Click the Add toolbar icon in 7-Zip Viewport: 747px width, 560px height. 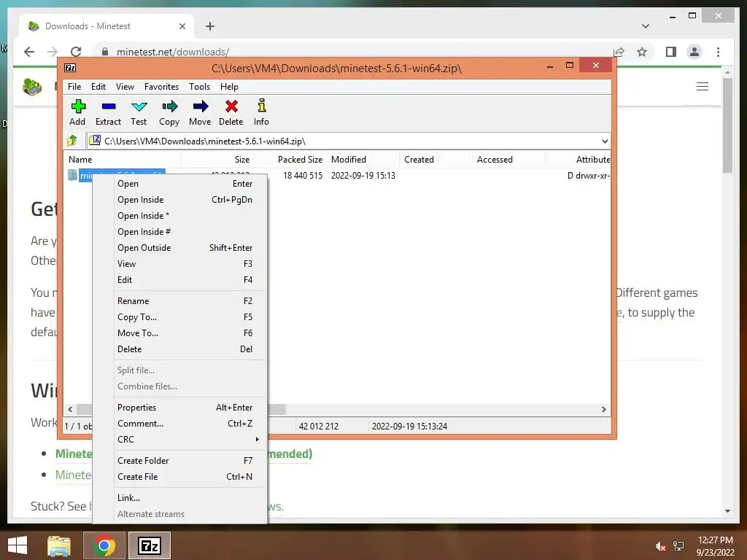click(77, 112)
